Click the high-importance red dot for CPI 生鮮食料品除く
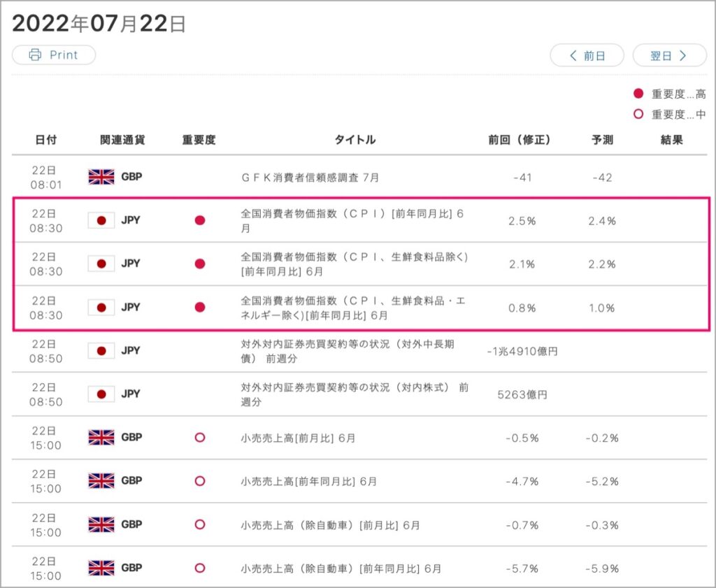The image size is (716, 588). coord(199,264)
